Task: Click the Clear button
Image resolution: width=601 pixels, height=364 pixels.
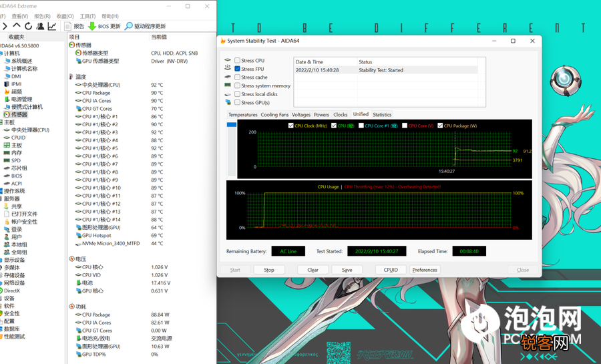Action: [313, 270]
